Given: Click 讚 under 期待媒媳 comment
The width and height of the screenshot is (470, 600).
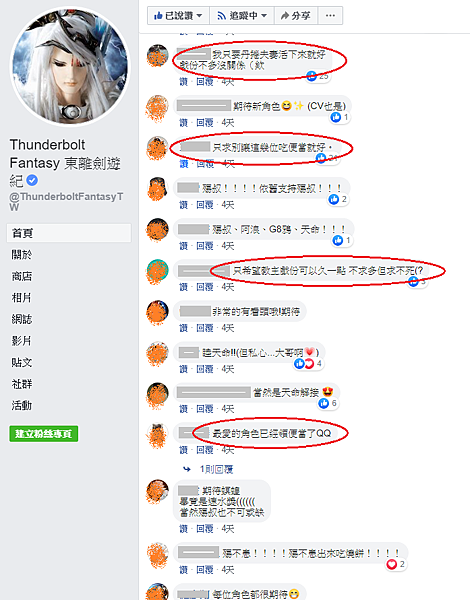Looking at the screenshot, I should point(184,529).
